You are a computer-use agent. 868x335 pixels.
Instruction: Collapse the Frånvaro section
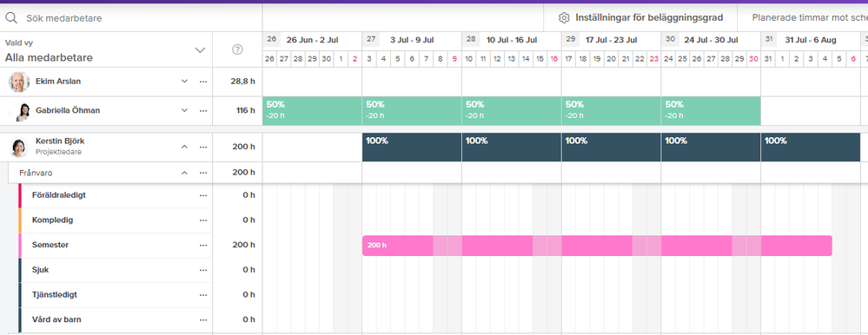(x=184, y=173)
